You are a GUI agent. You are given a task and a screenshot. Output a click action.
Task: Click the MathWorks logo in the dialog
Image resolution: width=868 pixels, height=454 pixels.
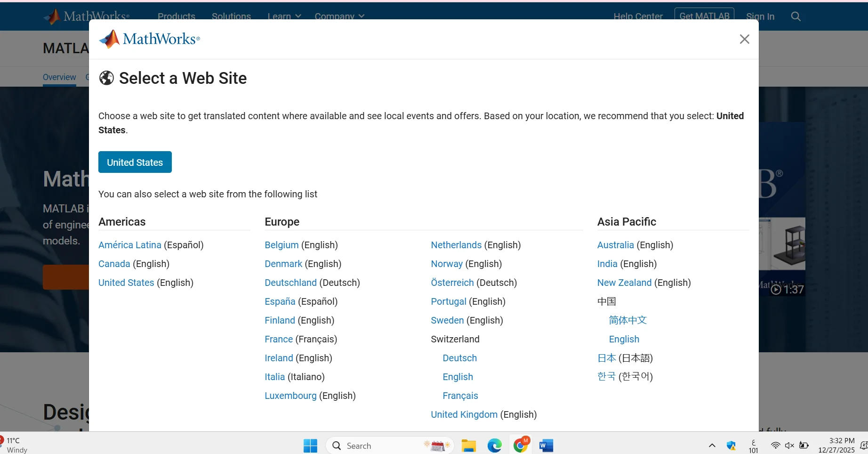coord(150,39)
